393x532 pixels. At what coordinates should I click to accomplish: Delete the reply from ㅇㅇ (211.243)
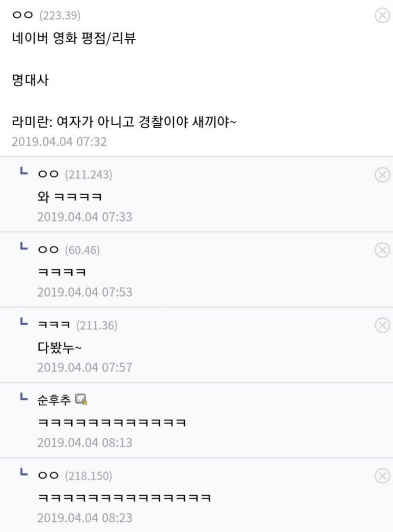click(x=382, y=175)
